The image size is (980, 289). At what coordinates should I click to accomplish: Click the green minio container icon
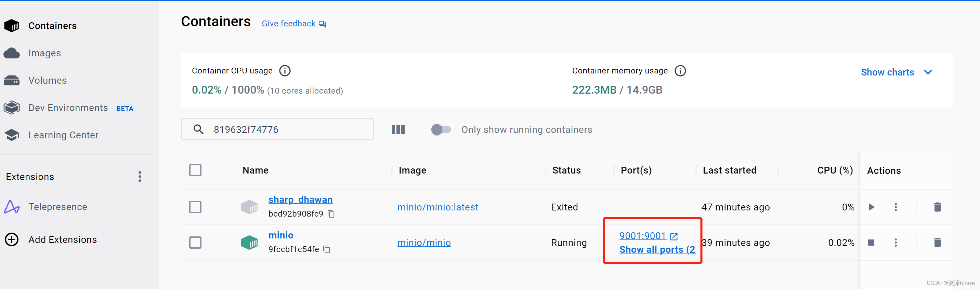[x=249, y=243]
